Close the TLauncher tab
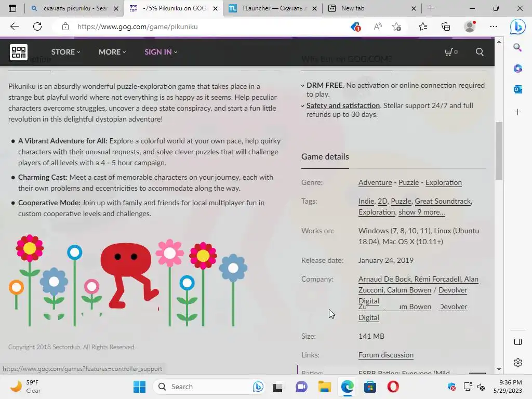This screenshot has width=532, height=399. (x=314, y=8)
